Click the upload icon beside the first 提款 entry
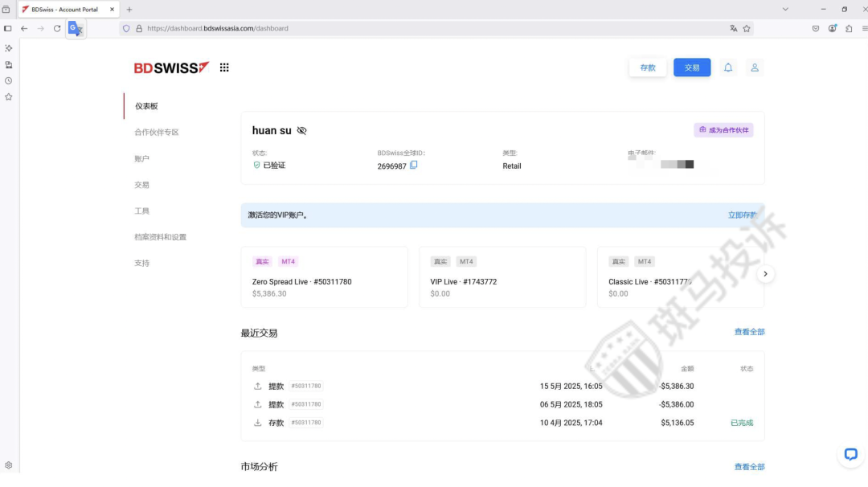 pyautogui.click(x=257, y=386)
